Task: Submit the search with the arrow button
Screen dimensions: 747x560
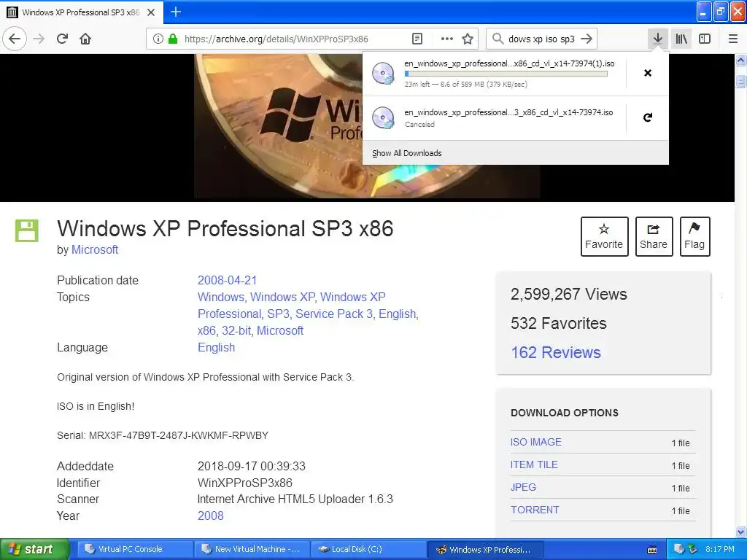Action: (587, 39)
